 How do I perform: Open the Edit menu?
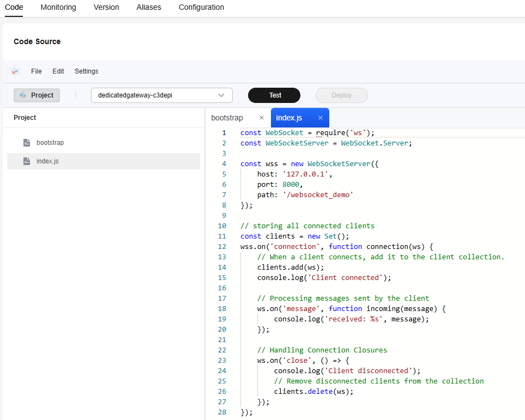tap(58, 71)
